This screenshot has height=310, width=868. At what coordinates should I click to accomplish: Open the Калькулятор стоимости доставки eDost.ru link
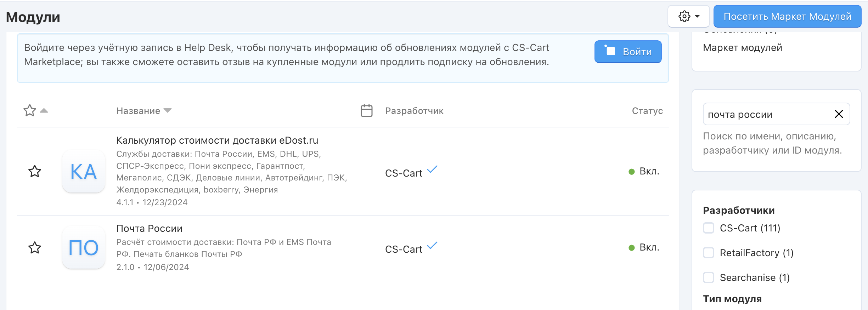(217, 140)
